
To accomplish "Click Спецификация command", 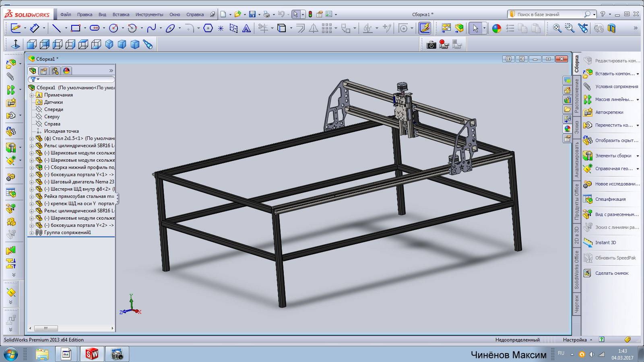I will 610,199.
